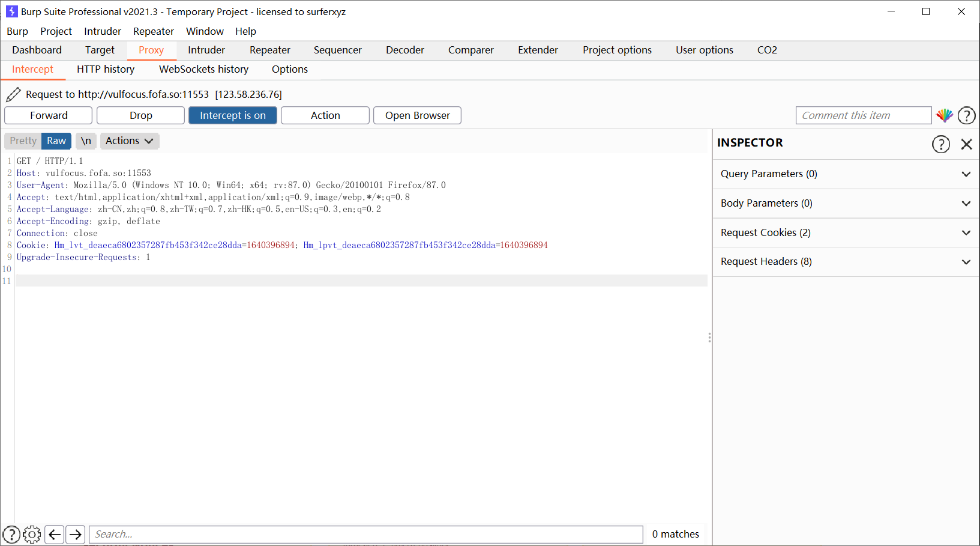Viewport: 980px width, 546px height.
Task: Open the HTTP history sub-tab
Action: point(106,69)
